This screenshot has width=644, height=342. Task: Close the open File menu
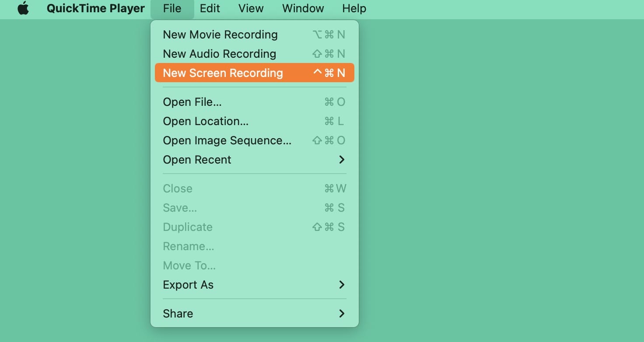(172, 9)
